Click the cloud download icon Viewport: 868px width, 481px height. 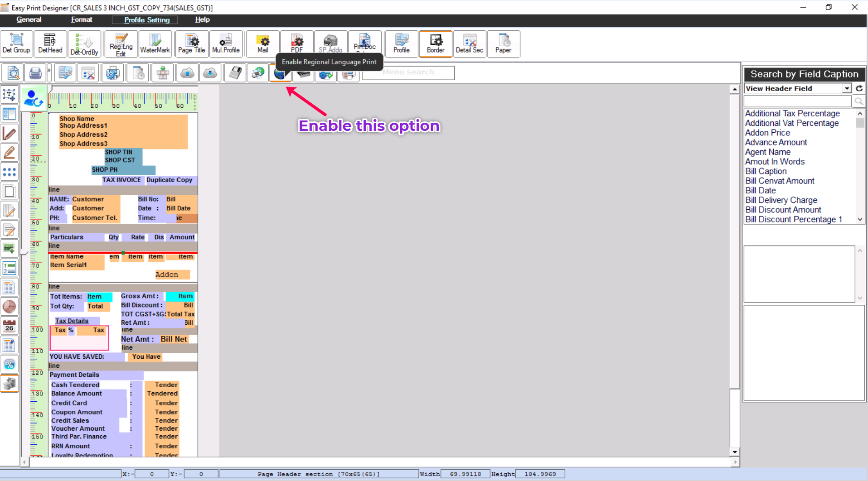pyautogui.click(x=210, y=73)
